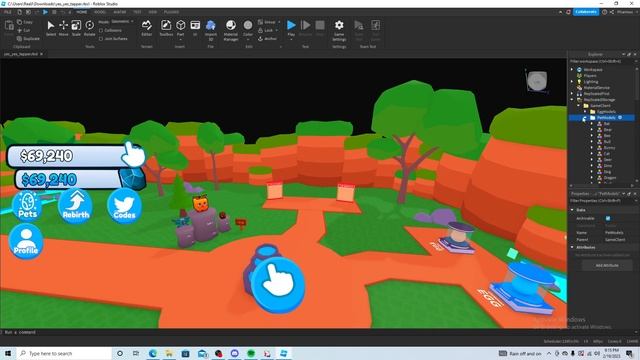Open the Toolbox panel
This screenshot has height=360, width=640.
point(166,28)
